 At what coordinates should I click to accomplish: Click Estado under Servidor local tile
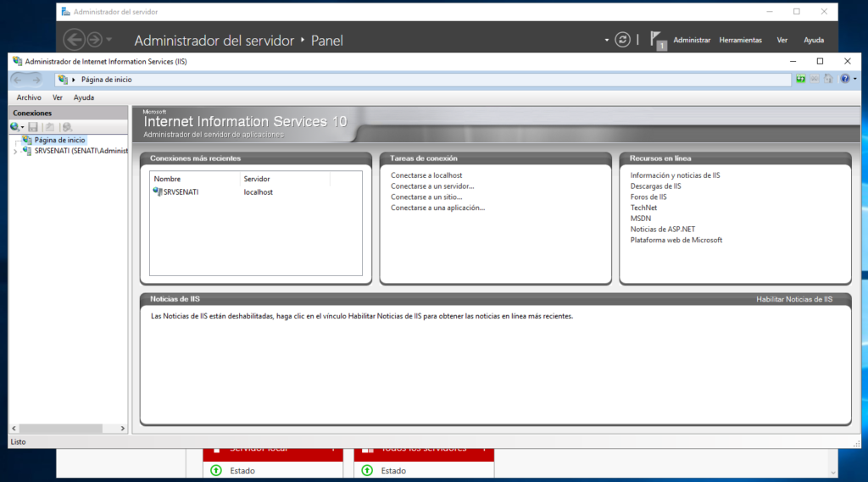[242, 471]
